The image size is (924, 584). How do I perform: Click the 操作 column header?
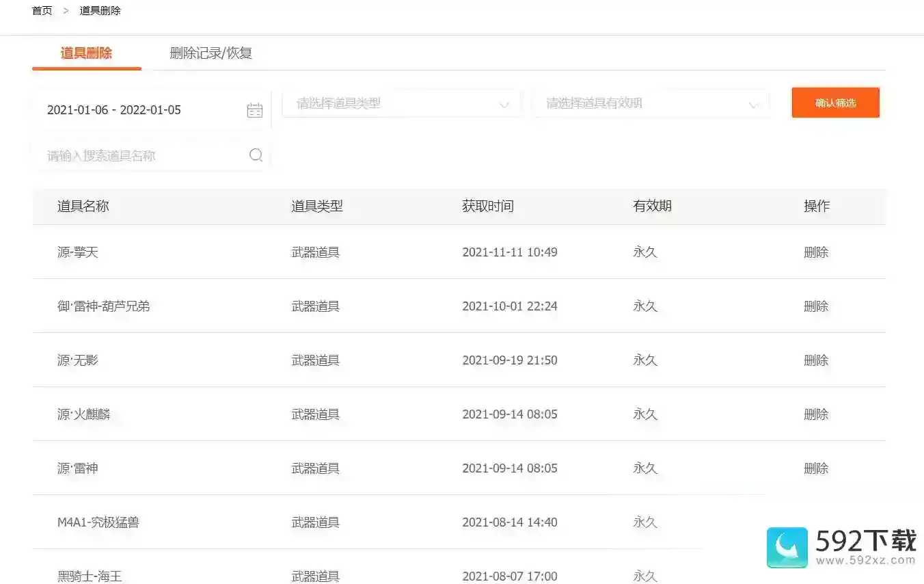pyautogui.click(x=817, y=206)
